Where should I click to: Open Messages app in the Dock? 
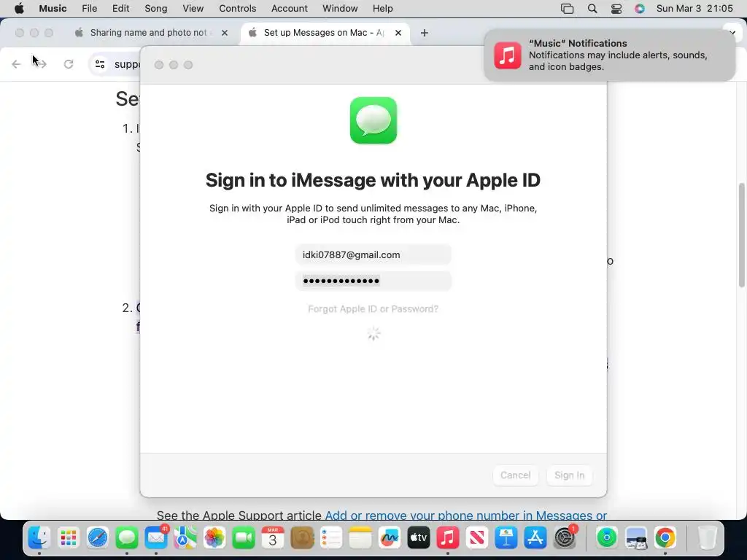pos(127,537)
